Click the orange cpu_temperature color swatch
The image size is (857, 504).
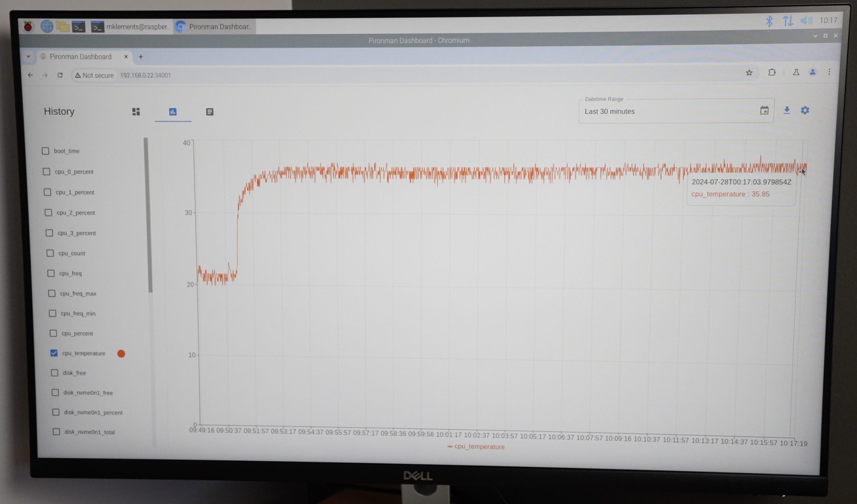pyautogui.click(x=121, y=354)
